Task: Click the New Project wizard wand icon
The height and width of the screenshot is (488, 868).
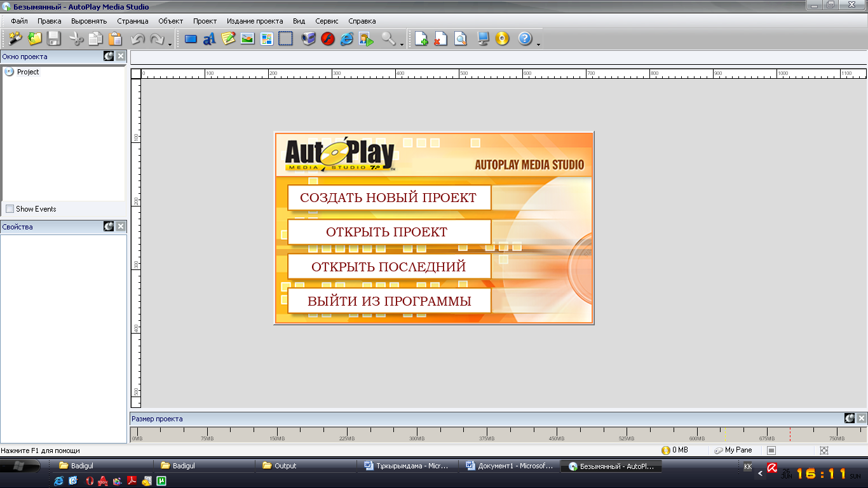Action: [15, 39]
